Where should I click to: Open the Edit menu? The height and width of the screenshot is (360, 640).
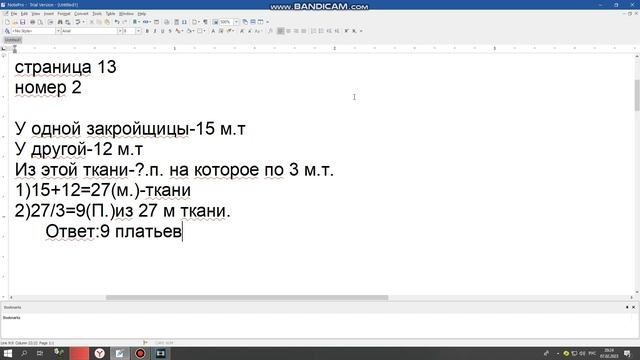tap(24, 14)
